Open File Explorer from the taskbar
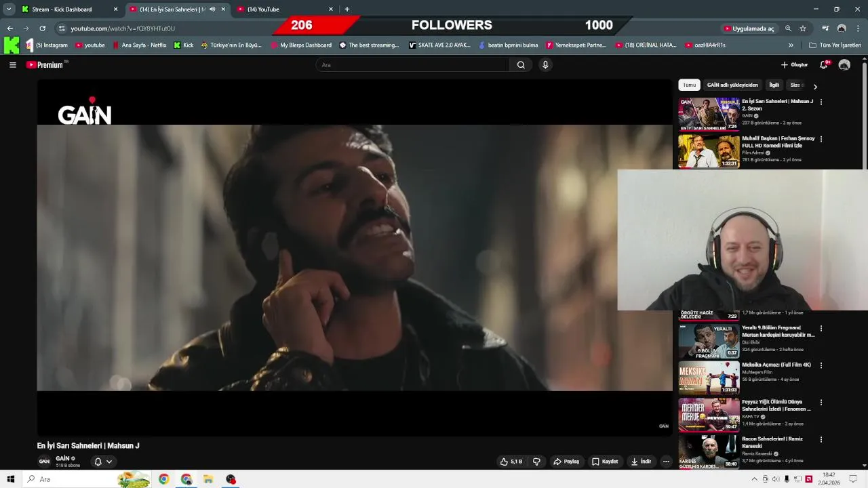 [208, 479]
